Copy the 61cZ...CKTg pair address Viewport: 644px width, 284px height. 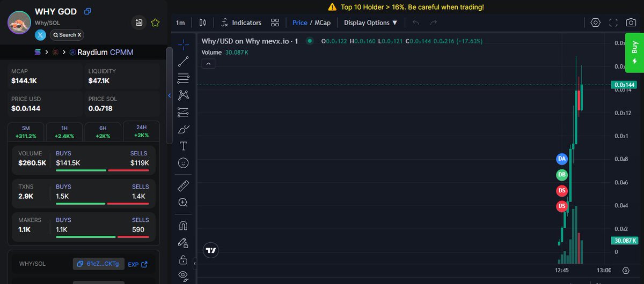tap(99, 264)
